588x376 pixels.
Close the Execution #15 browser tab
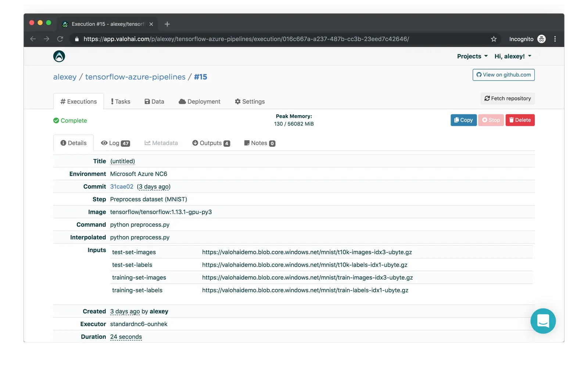[x=151, y=24]
